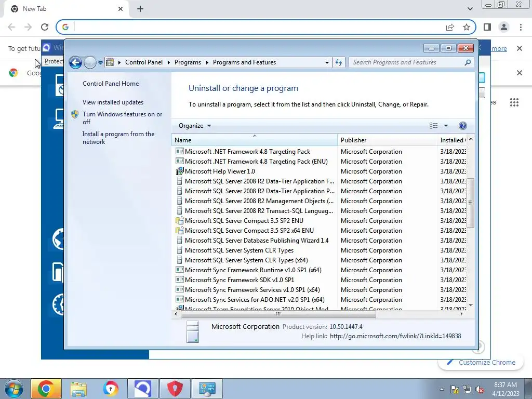Select Microsoft Sync Framework SDK v1.0 SP1

point(240,280)
